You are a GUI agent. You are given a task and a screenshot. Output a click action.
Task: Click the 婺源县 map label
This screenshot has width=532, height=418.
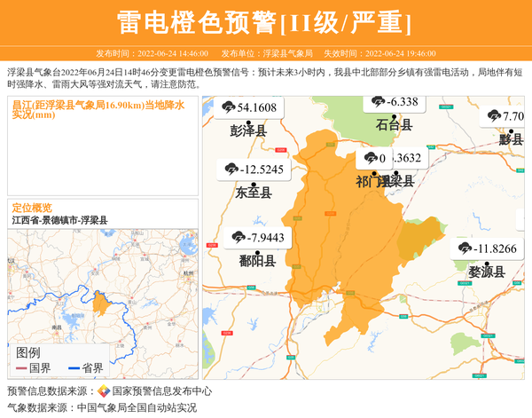click(x=487, y=272)
